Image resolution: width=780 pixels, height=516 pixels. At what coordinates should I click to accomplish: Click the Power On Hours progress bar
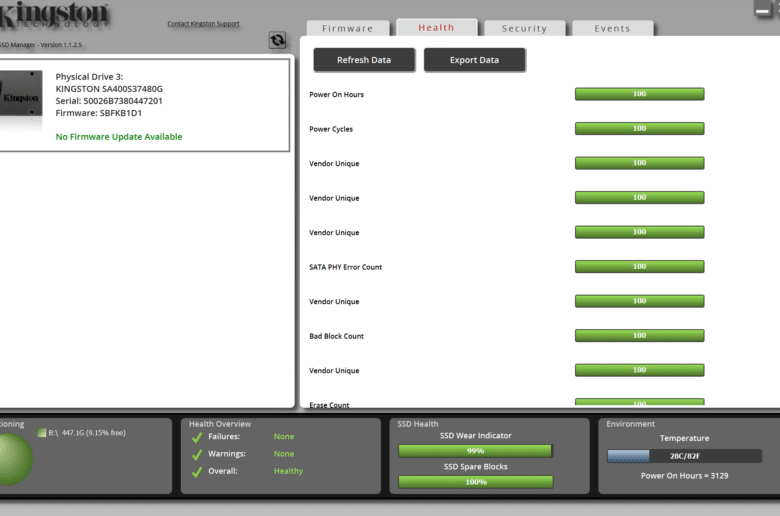(x=640, y=94)
